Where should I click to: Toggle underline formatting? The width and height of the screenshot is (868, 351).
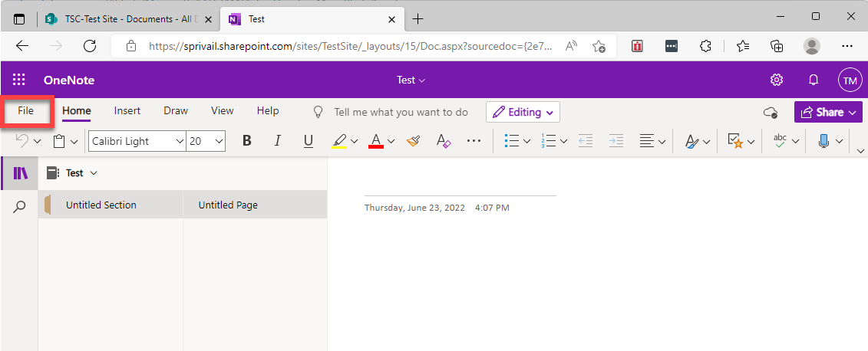point(309,141)
